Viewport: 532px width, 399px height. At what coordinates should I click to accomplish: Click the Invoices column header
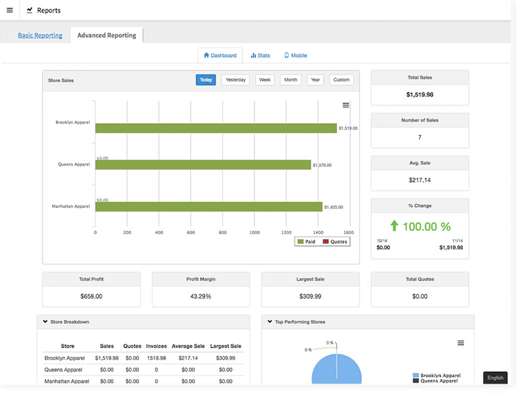pos(156,346)
